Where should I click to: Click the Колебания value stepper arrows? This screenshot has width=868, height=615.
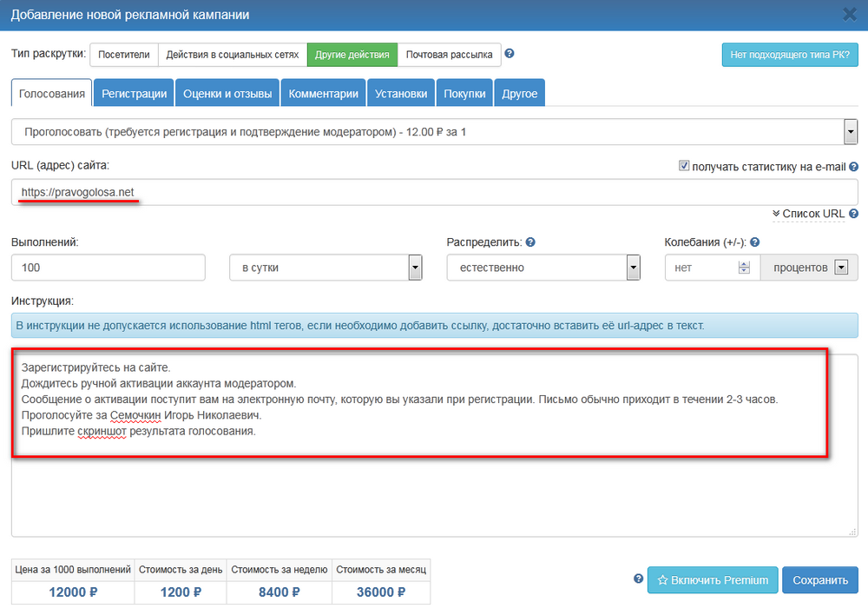[743, 268]
